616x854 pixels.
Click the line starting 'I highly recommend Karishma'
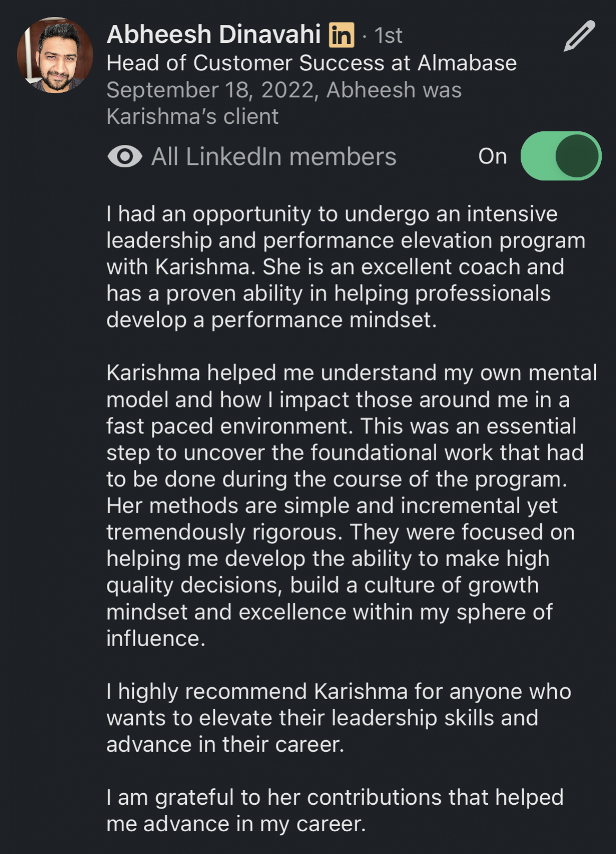click(x=339, y=692)
